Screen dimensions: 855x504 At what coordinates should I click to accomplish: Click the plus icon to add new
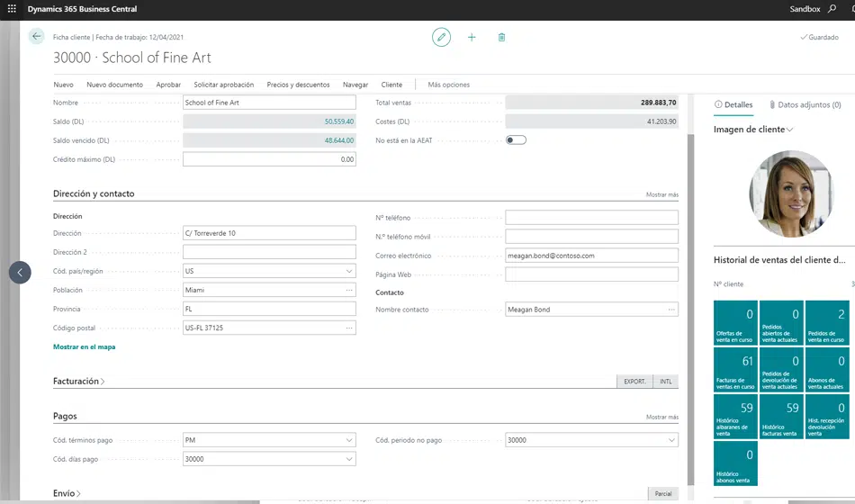pos(472,37)
